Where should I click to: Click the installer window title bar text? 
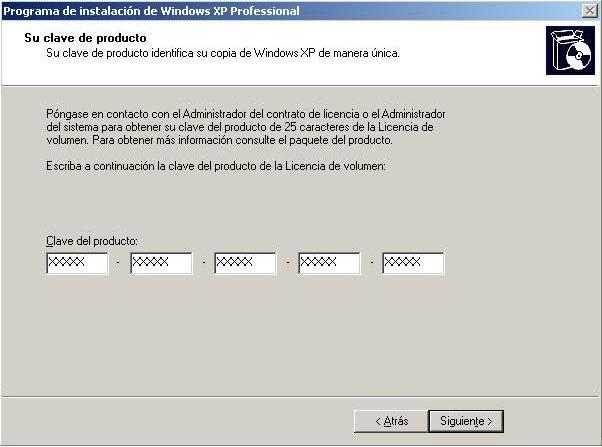pyautogui.click(x=150, y=10)
